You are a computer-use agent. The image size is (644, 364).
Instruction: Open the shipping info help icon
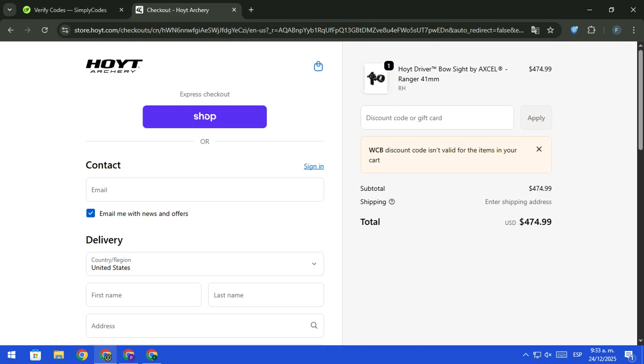[392, 202]
